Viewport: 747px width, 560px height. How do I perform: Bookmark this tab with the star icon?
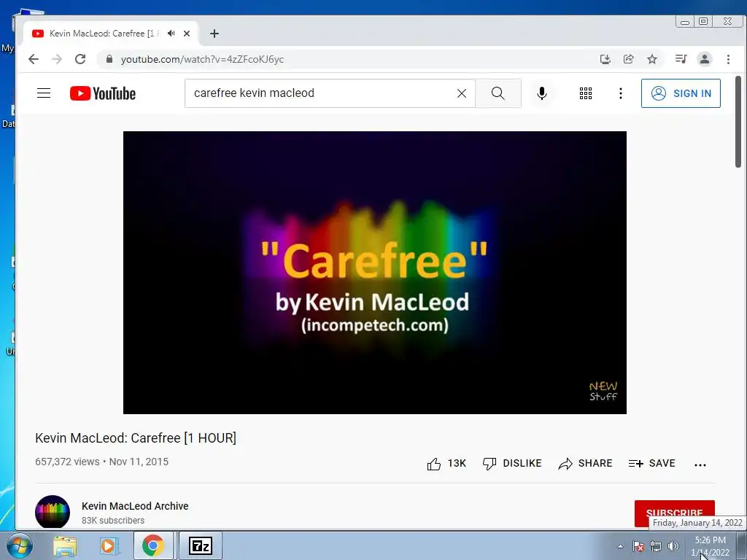pos(651,59)
